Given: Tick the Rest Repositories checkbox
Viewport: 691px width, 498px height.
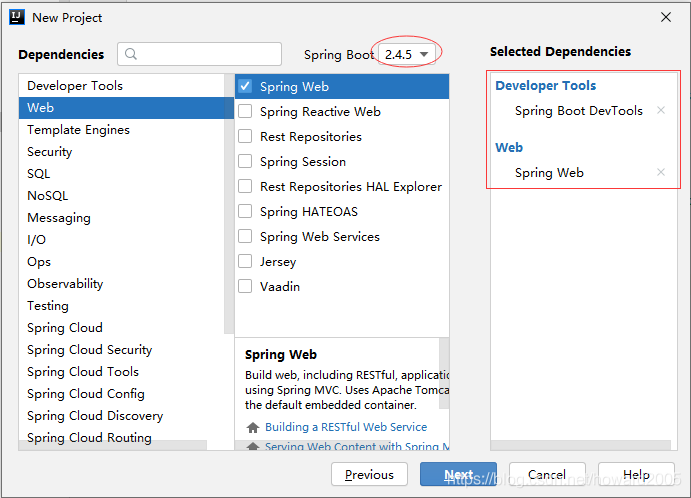Looking at the screenshot, I should (245, 137).
